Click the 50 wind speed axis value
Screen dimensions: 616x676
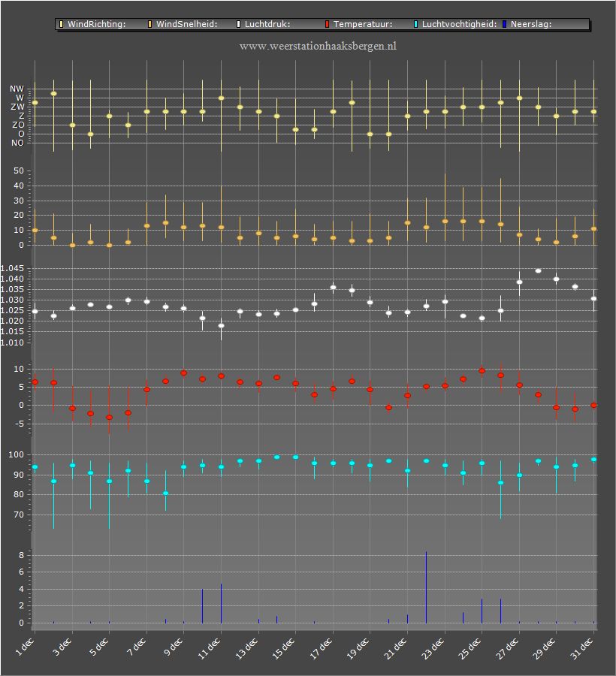[x=19, y=171]
